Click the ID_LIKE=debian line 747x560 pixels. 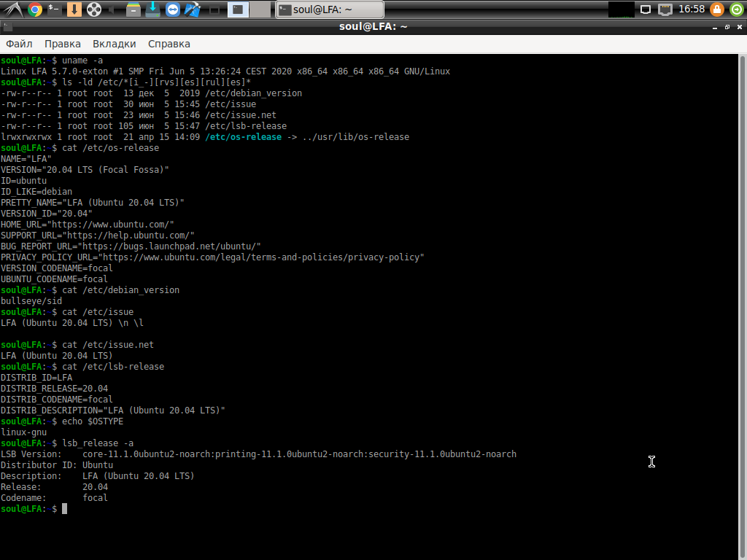point(36,192)
